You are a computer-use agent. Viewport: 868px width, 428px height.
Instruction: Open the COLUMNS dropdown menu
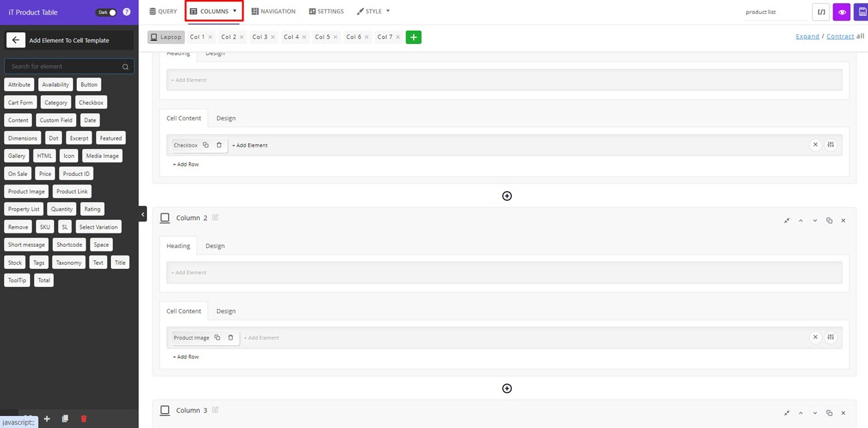point(214,11)
